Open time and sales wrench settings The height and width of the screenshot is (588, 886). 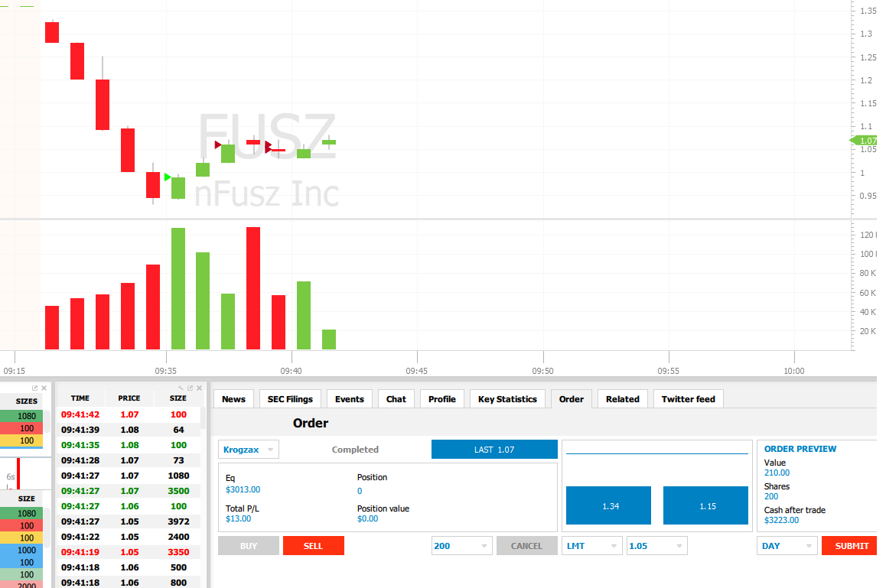pyautogui.click(x=181, y=388)
